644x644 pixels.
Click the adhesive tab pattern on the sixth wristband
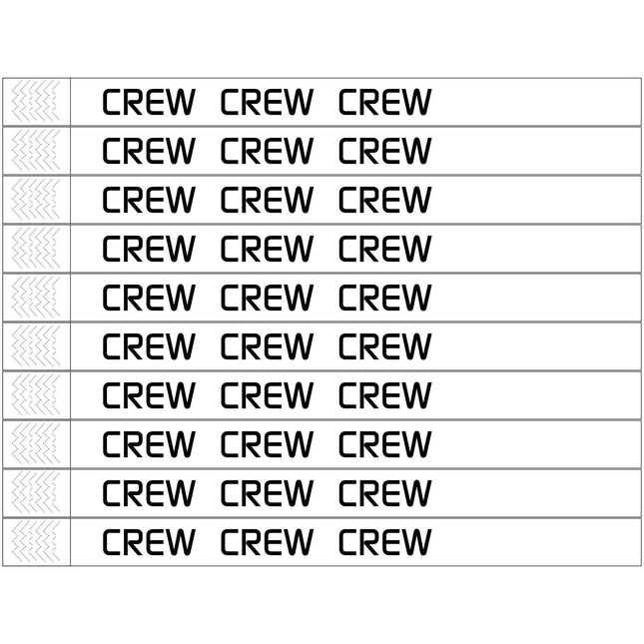[37, 346]
